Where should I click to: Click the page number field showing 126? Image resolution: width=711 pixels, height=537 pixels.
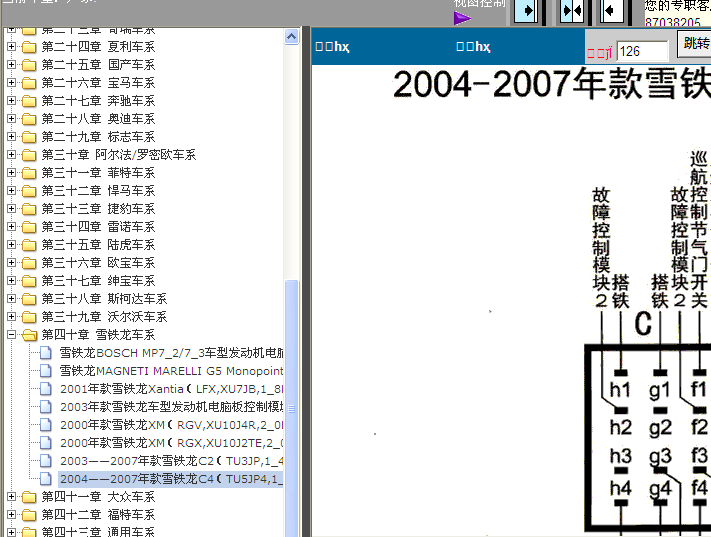click(x=643, y=51)
